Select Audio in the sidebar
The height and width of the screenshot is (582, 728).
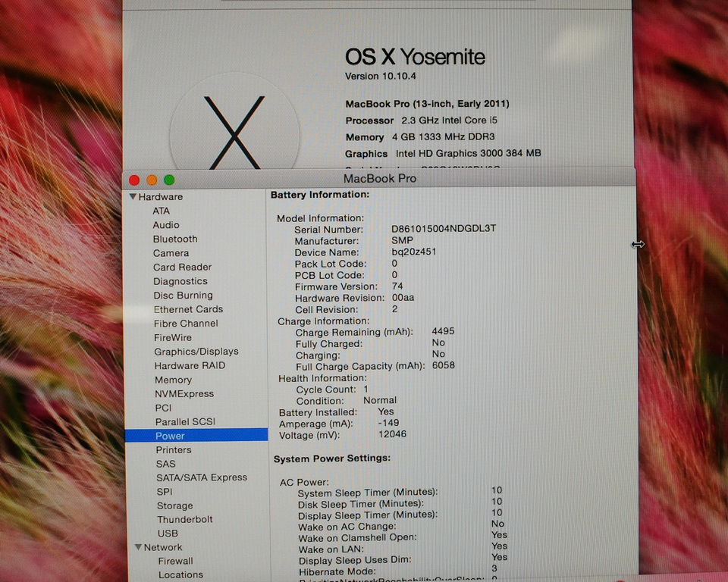click(x=166, y=225)
